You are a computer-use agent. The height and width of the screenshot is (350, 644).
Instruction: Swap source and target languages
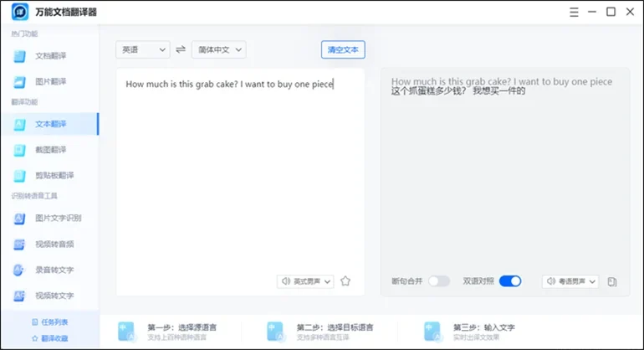[181, 49]
